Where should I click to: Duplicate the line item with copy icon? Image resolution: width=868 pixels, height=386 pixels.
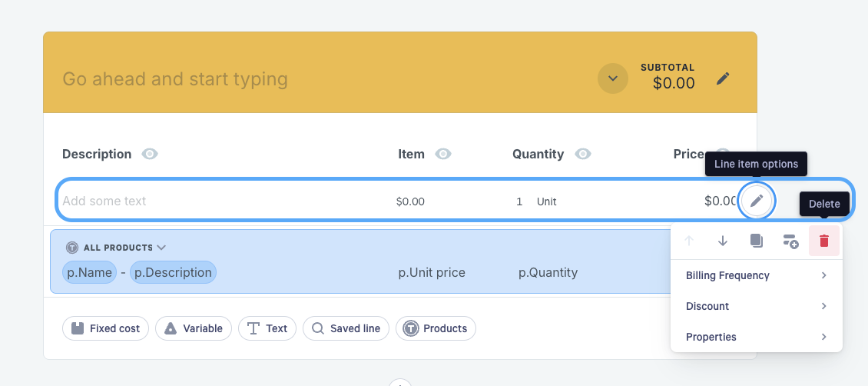[x=757, y=241]
